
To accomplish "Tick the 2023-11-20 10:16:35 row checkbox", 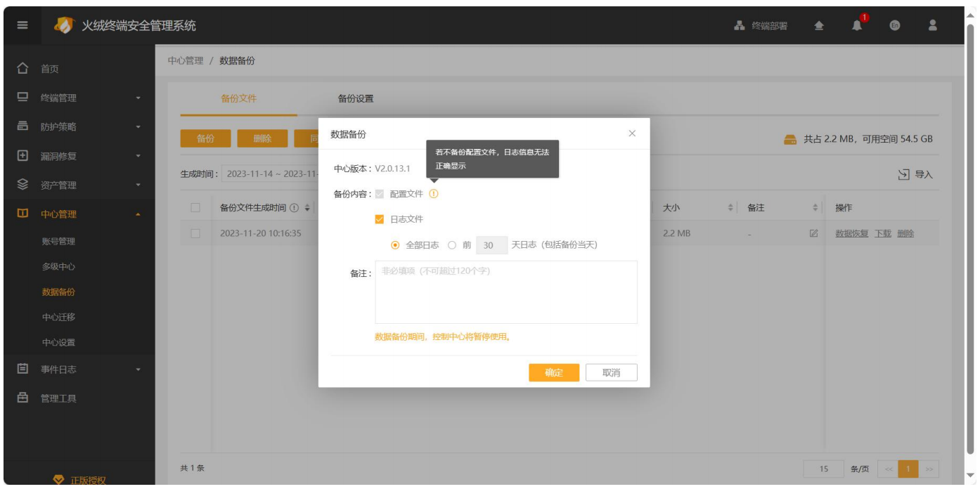I will click(196, 233).
